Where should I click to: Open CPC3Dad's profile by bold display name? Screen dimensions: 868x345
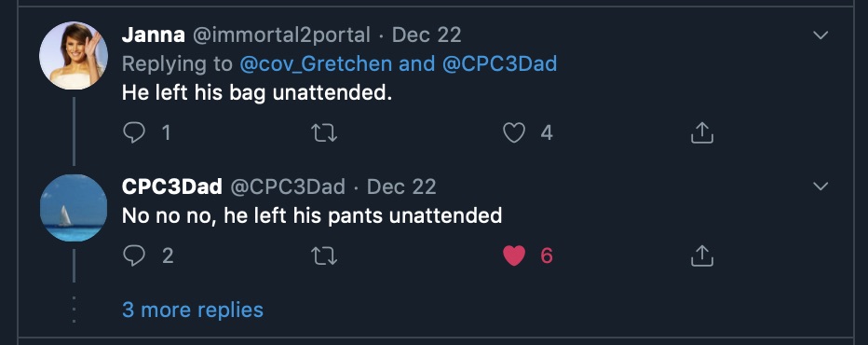(172, 186)
